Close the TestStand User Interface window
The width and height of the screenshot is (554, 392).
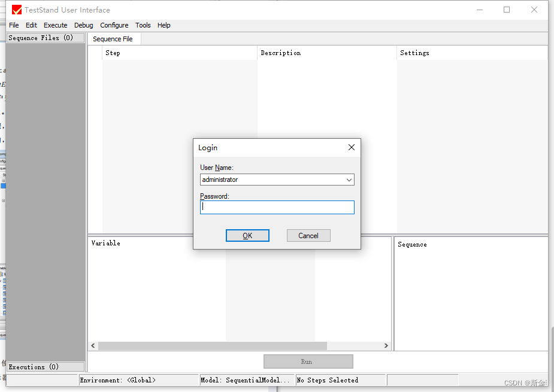tap(534, 10)
